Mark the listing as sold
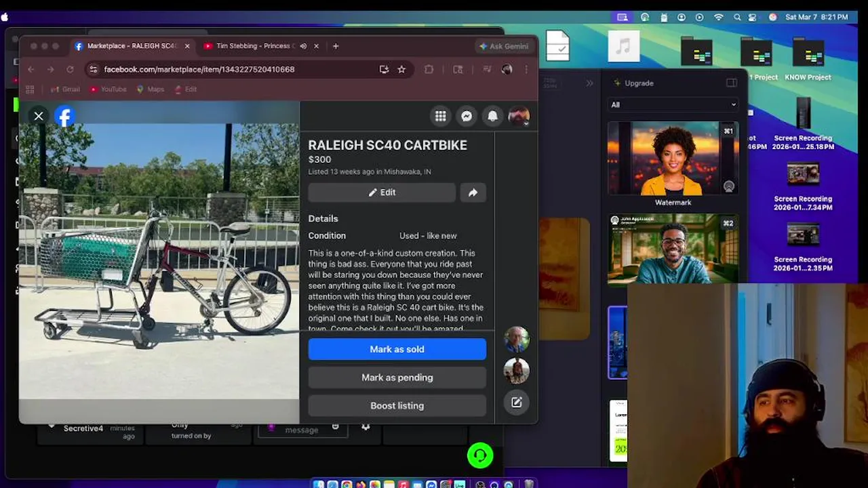 [x=397, y=349]
